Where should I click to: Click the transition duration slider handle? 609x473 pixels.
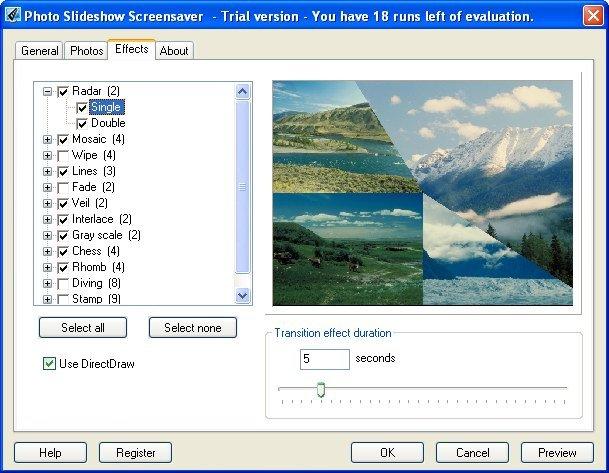tap(321, 389)
